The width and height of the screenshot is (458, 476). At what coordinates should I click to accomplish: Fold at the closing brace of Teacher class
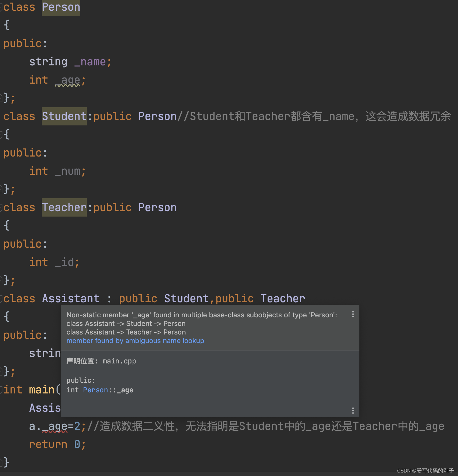coord(1,280)
